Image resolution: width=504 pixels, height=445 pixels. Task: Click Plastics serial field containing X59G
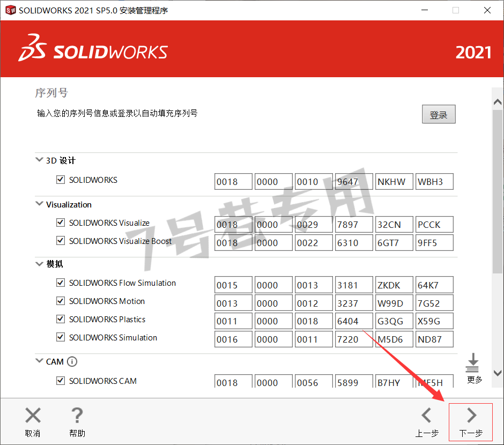(434, 321)
